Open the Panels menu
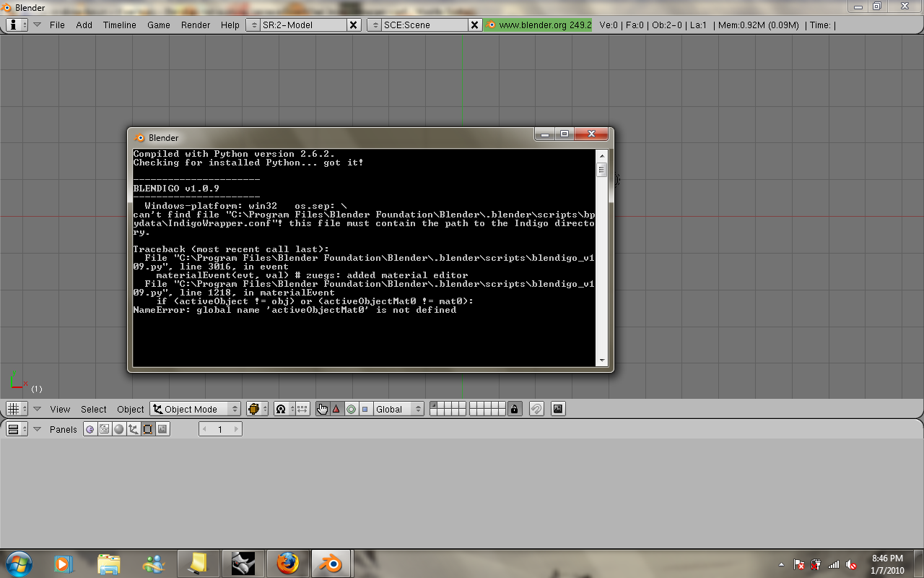This screenshot has width=924, height=578. (64, 429)
